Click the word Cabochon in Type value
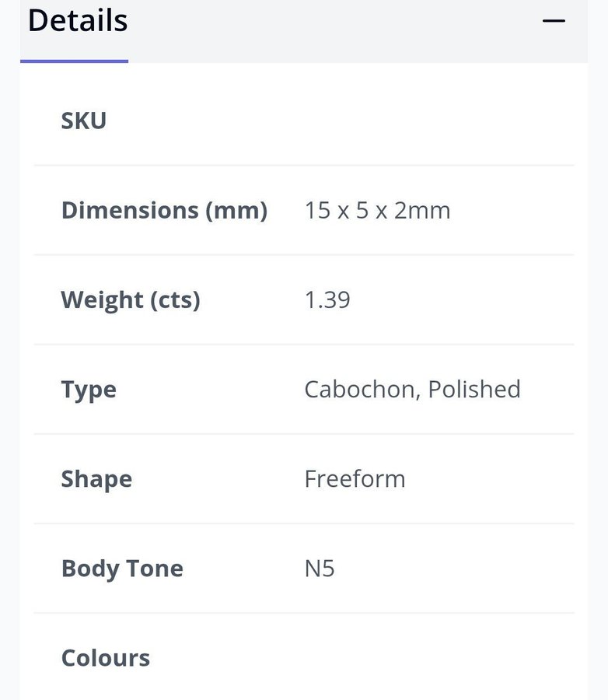Viewport: 608px width, 700px height. click(359, 389)
